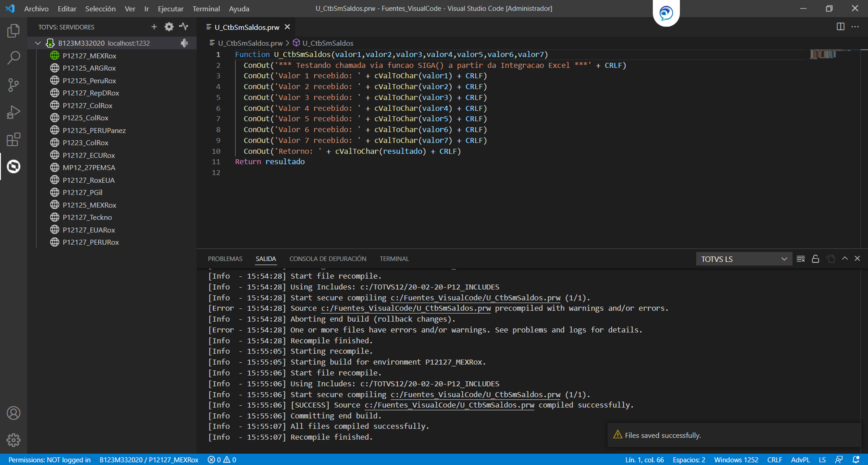Select the MP12_27PEMSA environment
The image size is (868, 465).
point(89,168)
